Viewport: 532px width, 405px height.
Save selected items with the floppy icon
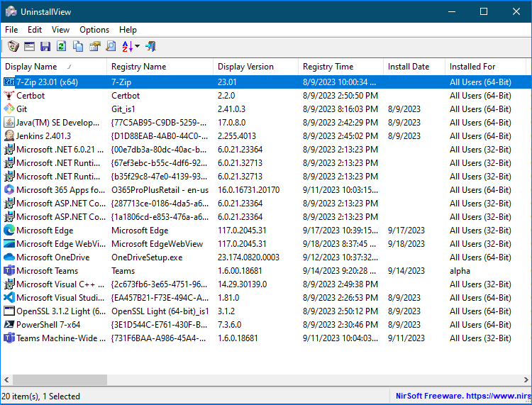point(45,46)
